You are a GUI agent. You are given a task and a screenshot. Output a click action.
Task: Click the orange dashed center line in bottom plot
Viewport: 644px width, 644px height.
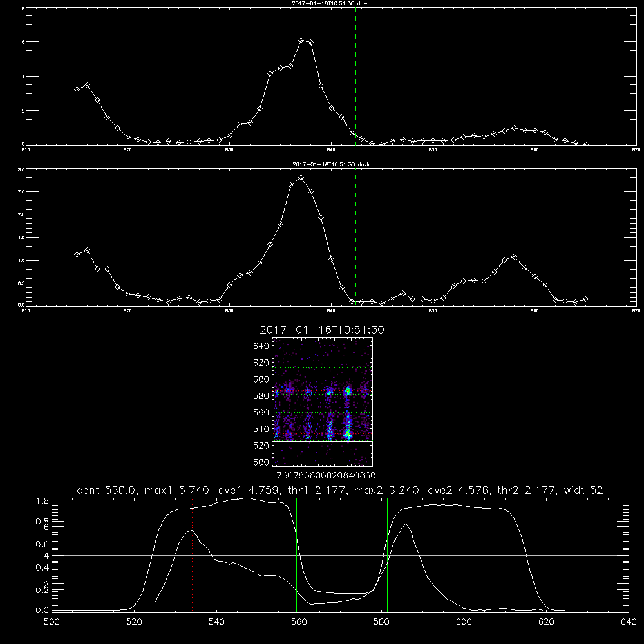(299, 555)
